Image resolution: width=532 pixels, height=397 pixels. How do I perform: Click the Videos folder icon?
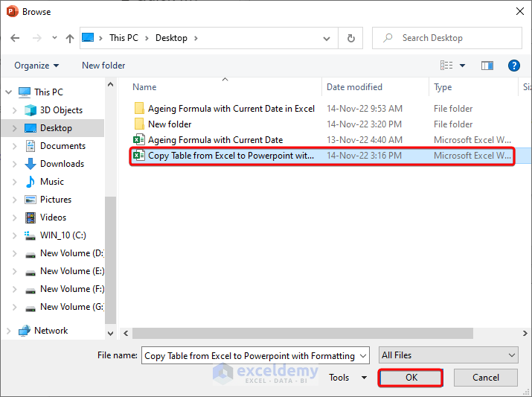(31, 217)
